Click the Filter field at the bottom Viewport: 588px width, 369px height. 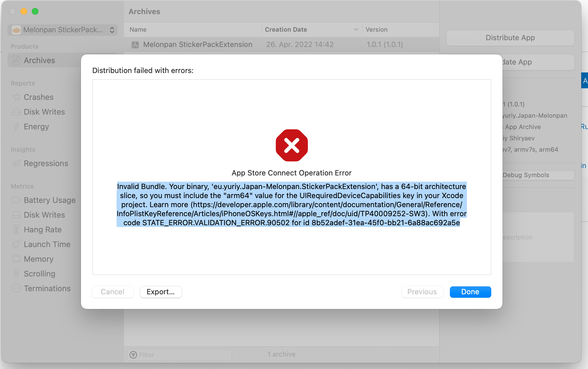[179, 355]
